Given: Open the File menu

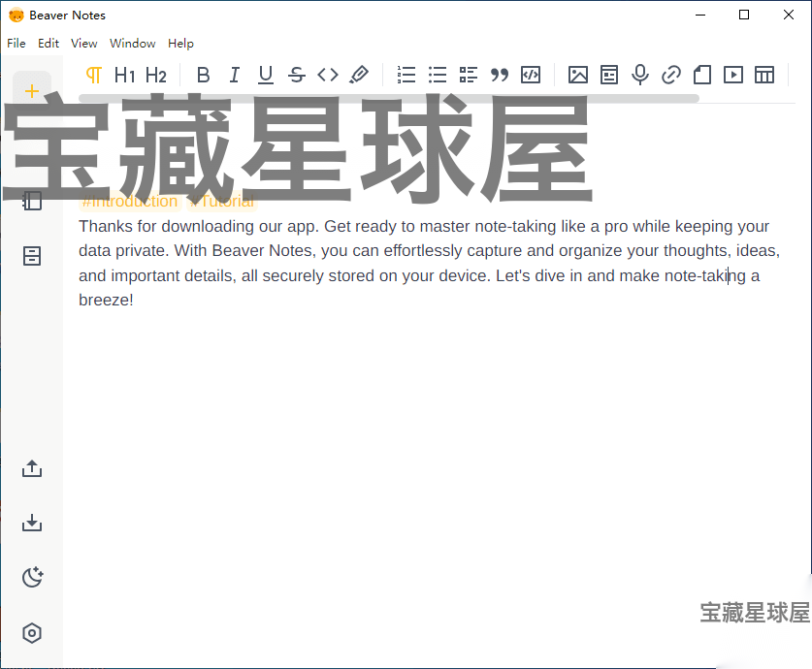Looking at the screenshot, I should (16, 43).
